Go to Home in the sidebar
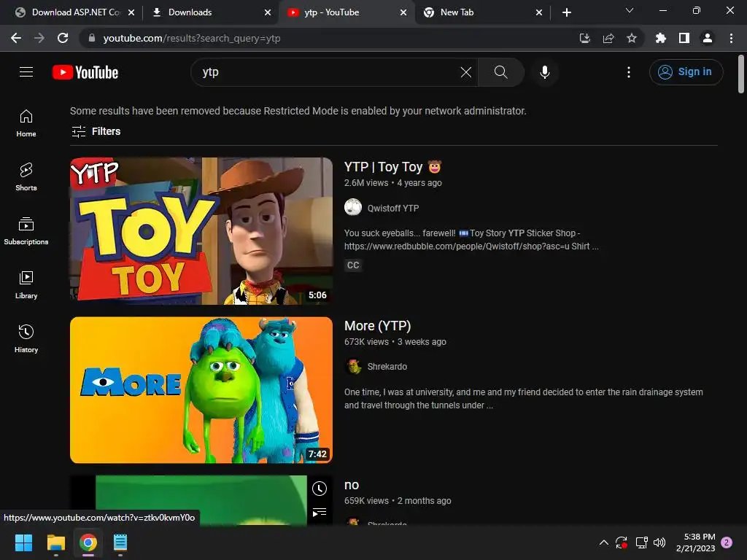The width and height of the screenshot is (747, 560). click(x=26, y=123)
